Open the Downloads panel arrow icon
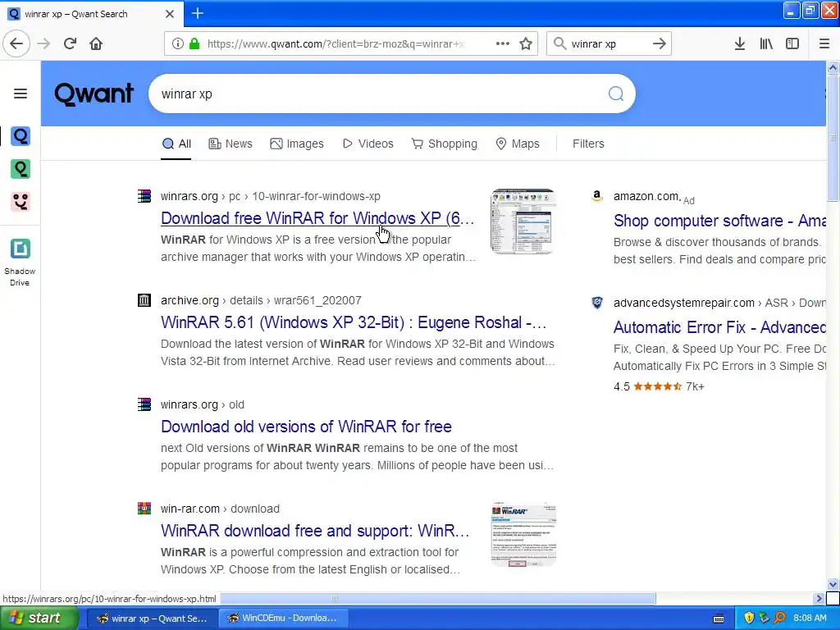 coord(740,43)
